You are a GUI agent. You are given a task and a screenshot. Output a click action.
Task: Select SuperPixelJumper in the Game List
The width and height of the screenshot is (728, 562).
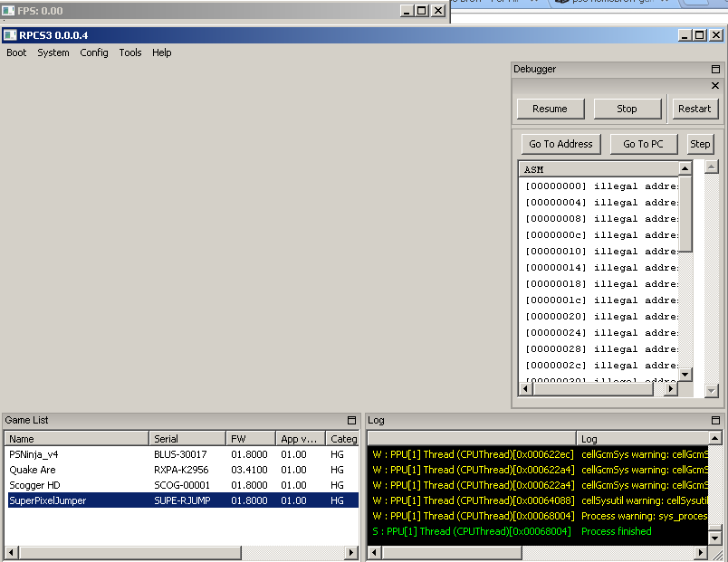(47, 500)
